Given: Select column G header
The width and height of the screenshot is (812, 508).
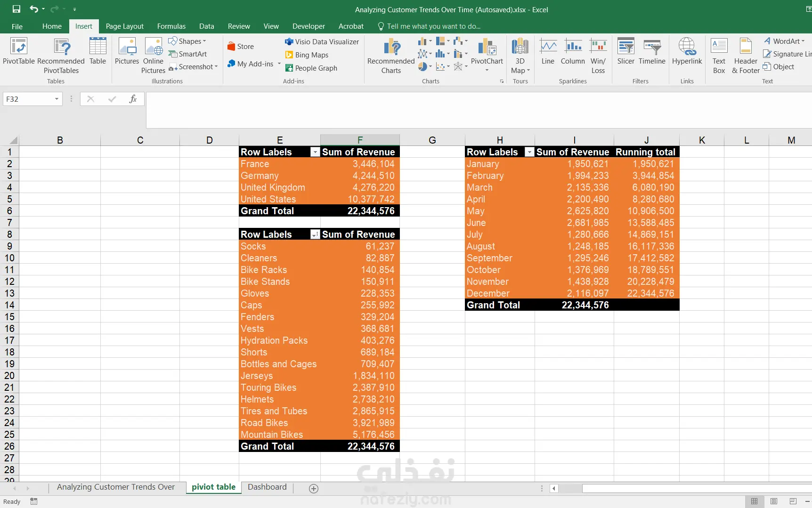Looking at the screenshot, I should (432, 140).
